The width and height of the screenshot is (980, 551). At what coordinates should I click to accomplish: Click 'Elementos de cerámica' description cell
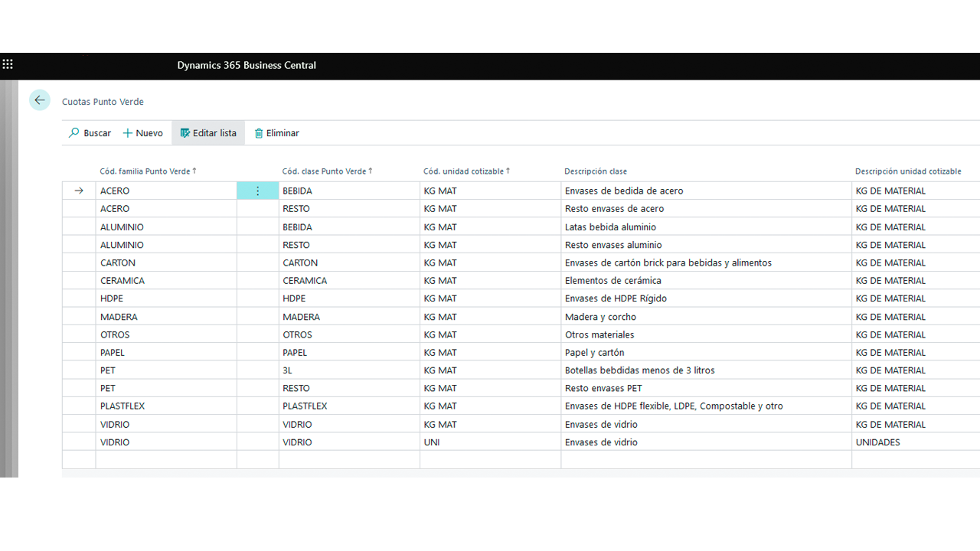(x=706, y=281)
